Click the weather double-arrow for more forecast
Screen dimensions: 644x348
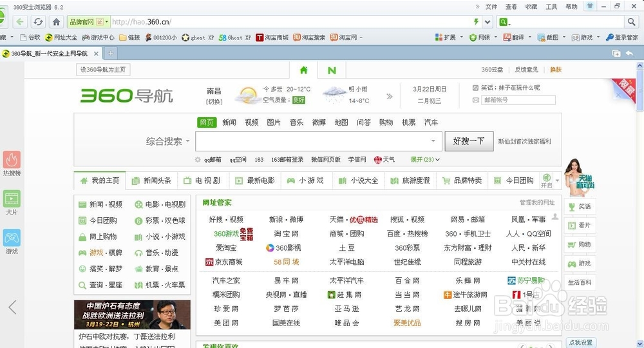[x=390, y=96]
